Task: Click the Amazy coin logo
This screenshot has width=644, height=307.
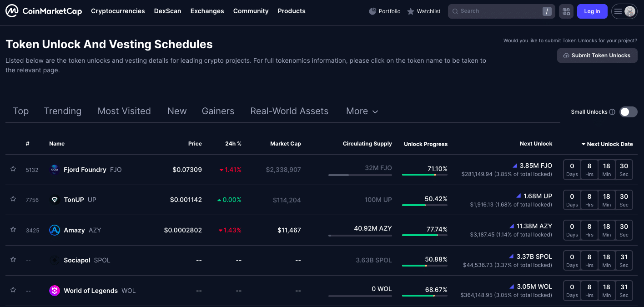Action: coord(55,230)
